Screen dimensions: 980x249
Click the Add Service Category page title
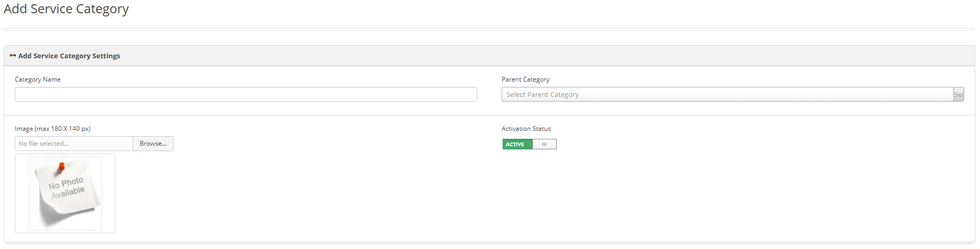point(66,9)
